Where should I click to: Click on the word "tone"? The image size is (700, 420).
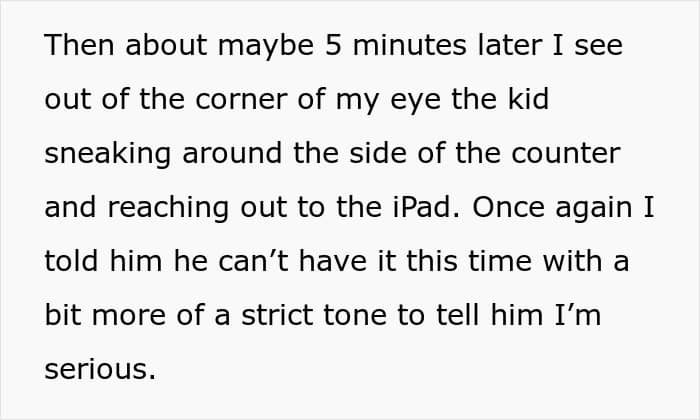[354, 316]
